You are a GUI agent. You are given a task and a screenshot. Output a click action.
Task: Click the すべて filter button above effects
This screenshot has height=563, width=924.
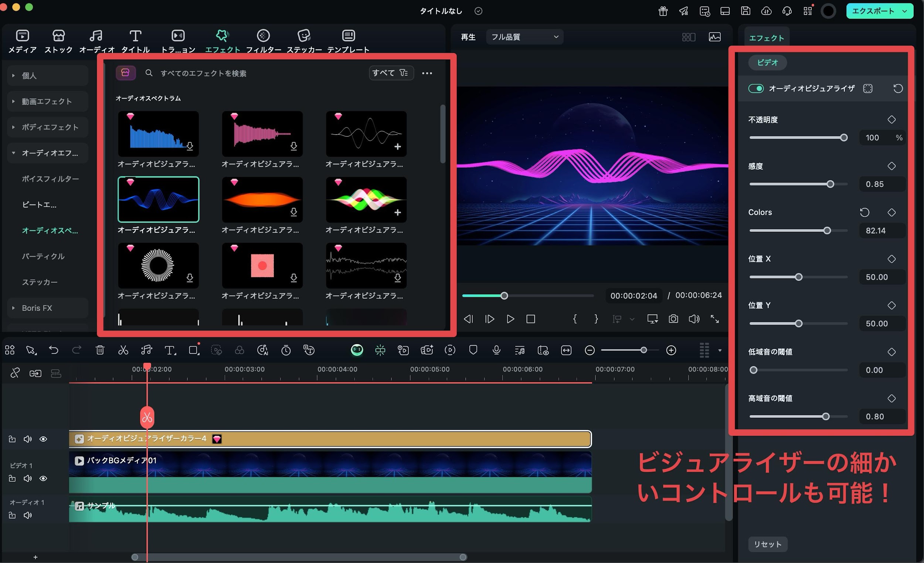point(391,73)
